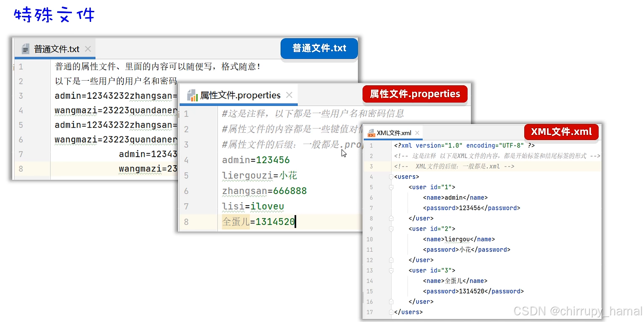Click the <user id="3"> line
Screen dimensions: 644x322
[x=432, y=270]
